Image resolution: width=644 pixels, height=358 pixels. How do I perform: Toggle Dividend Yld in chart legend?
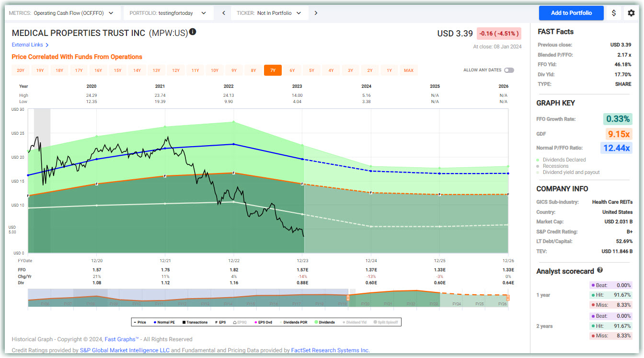pyautogui.click(x=354, y=322)
